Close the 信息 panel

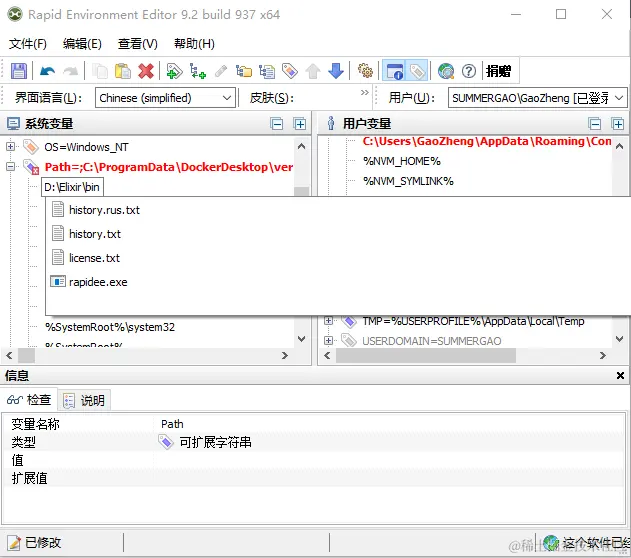coord(620,375)
